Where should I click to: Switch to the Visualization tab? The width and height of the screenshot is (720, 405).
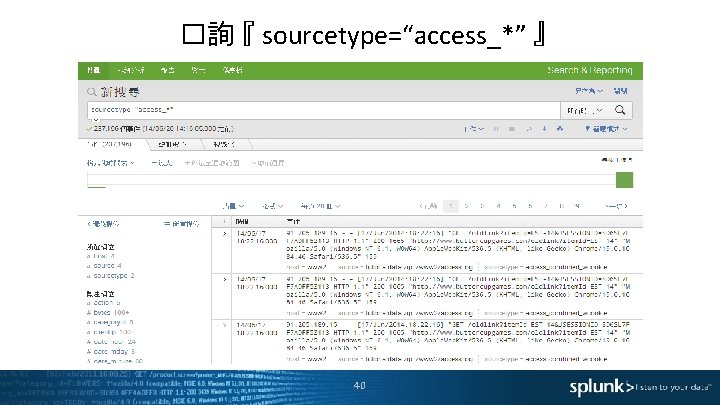point(224,144)
